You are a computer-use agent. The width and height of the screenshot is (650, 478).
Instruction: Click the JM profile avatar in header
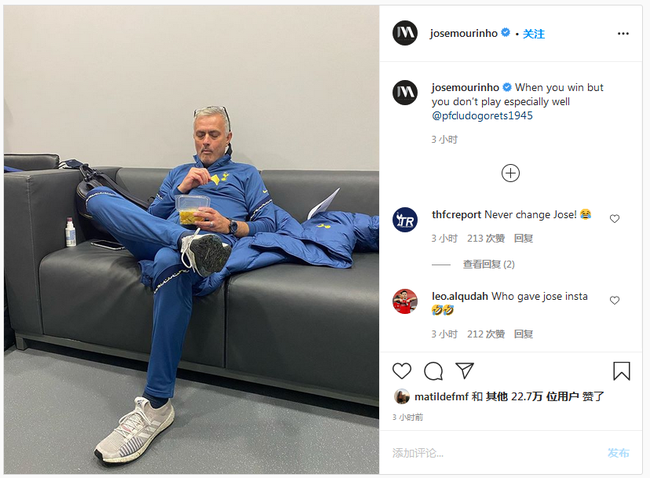coord(405,33)
